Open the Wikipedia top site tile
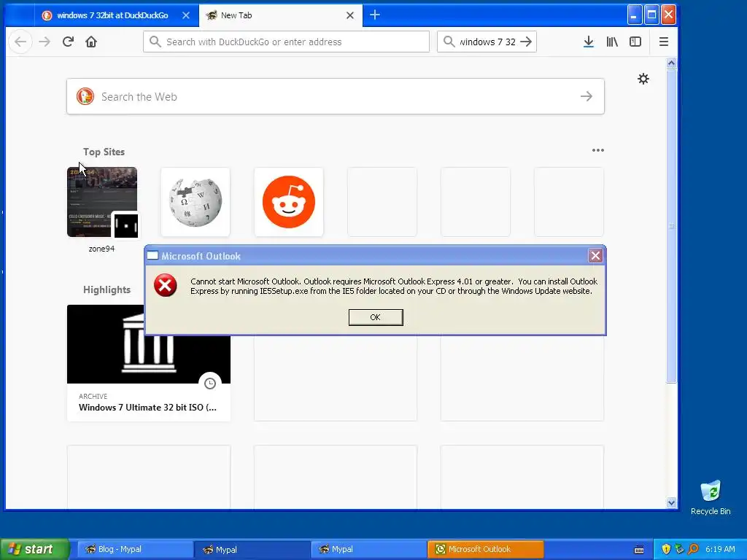Viewport: 747px width, 560px height. click(x=196, y=202)
